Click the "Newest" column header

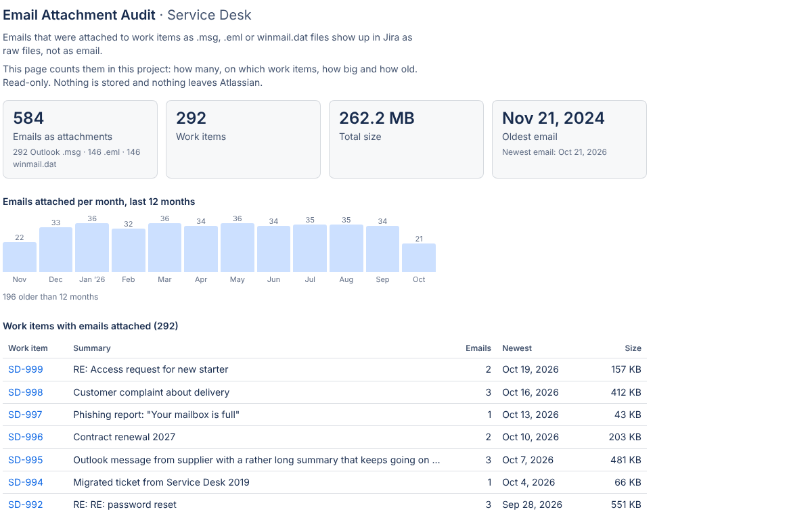coord(517,348)
